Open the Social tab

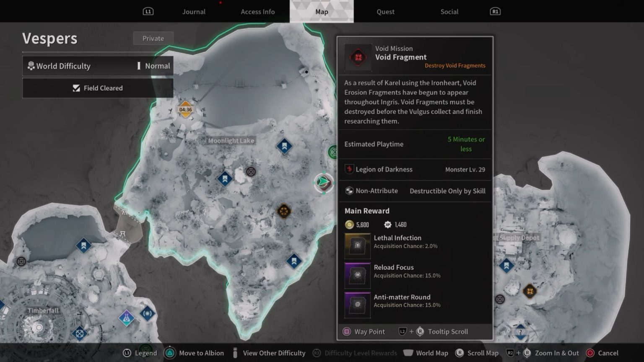[x=449, y=12]
